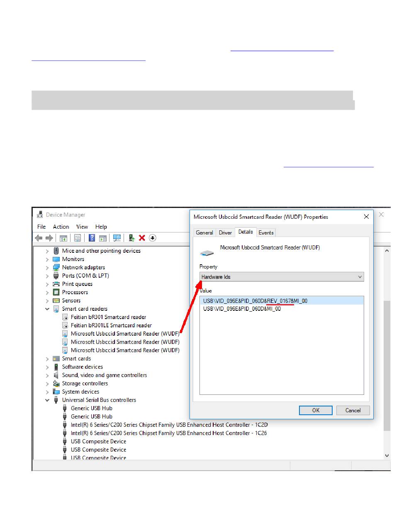Select the Details tab
Image resolution: width=394 pixels, height=532 pixels.
click(246, 232)
